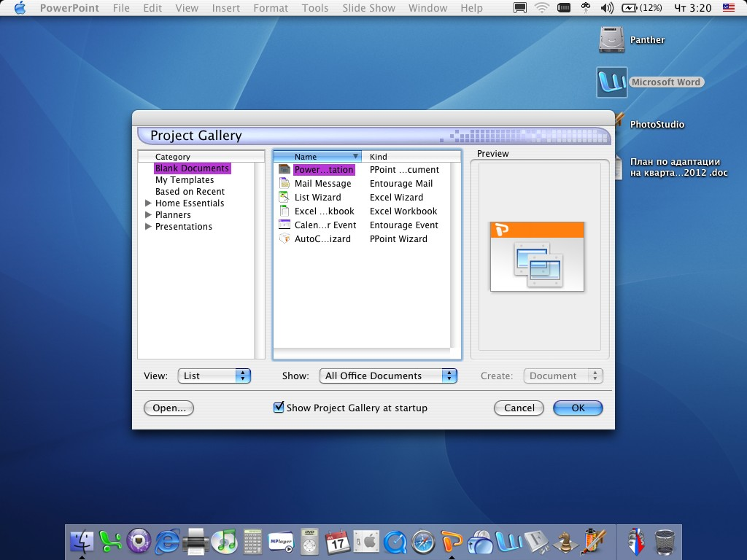Select the PhotoStudio desktop item

[657, 124]
